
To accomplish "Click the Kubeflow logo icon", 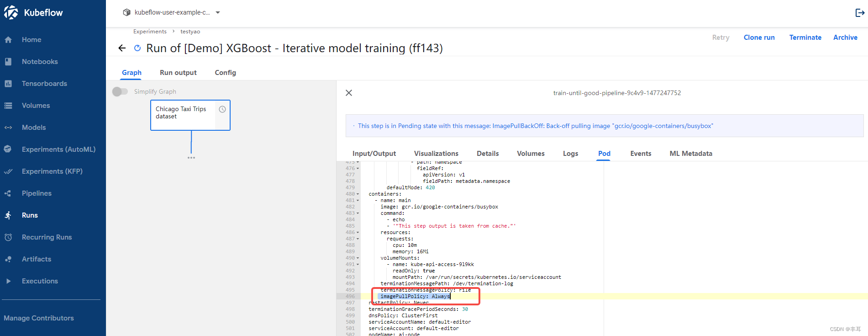I will [x=11, y=12].
